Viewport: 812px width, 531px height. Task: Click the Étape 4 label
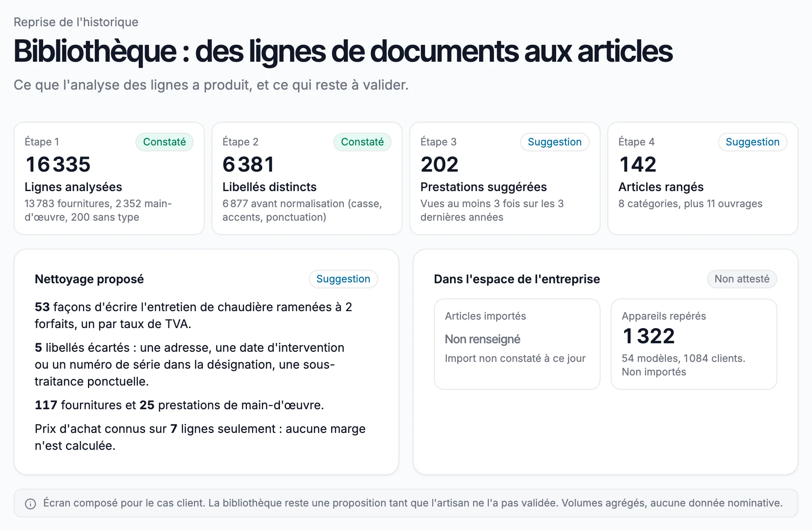(636, 142)
